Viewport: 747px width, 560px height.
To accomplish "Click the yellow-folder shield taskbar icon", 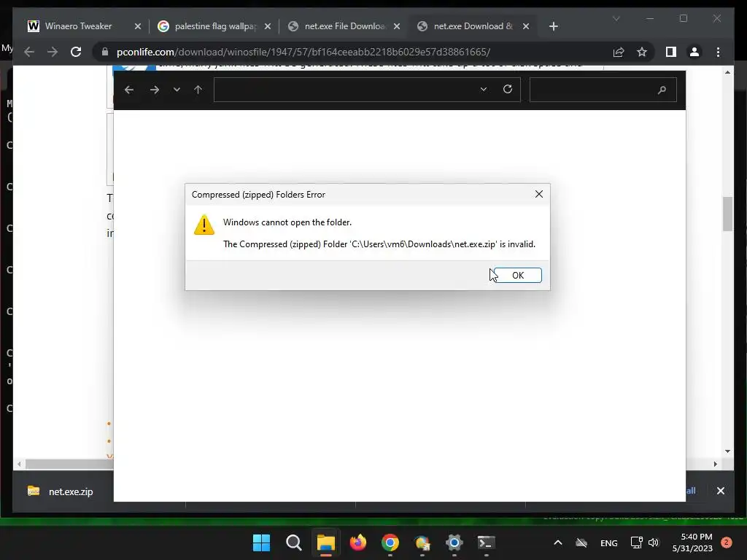I will [x=422, y=542].
